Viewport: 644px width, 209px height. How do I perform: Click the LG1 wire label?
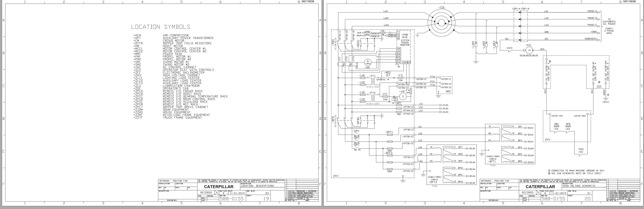pyautogui.click(x=420, y=127)
